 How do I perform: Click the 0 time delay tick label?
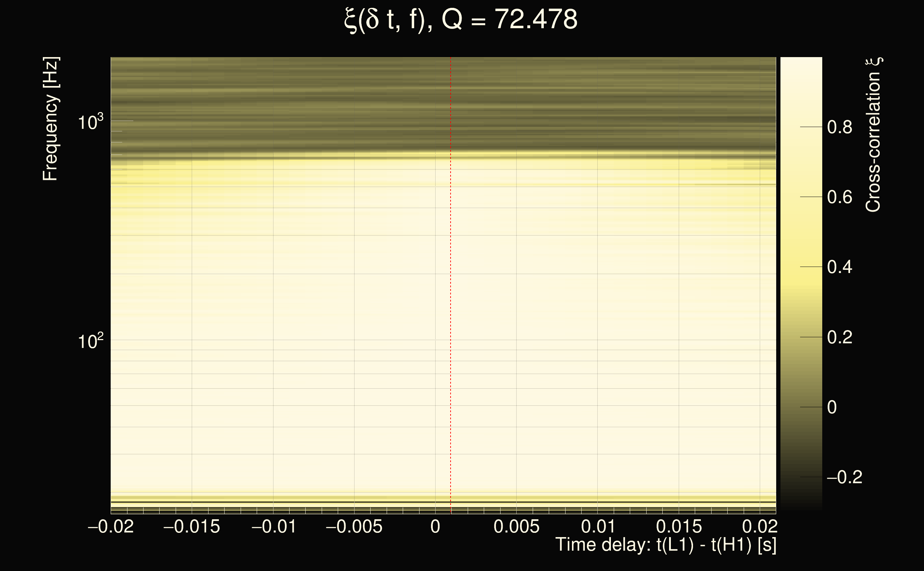[435, 527]
